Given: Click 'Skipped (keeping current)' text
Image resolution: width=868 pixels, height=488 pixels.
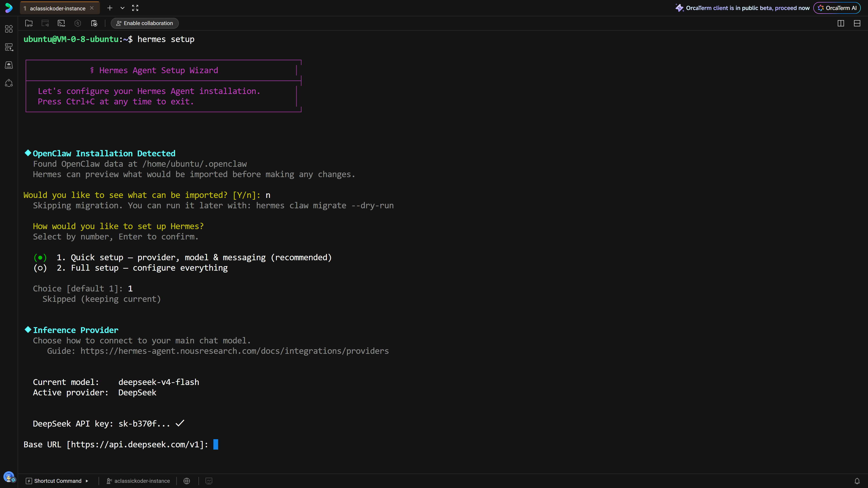Looking at the screenshot, I should pos(102,299).
